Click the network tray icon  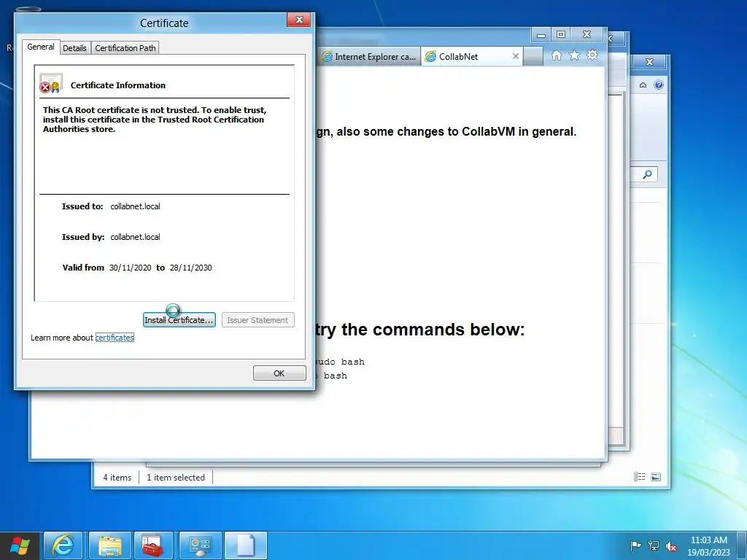[654, 545]
